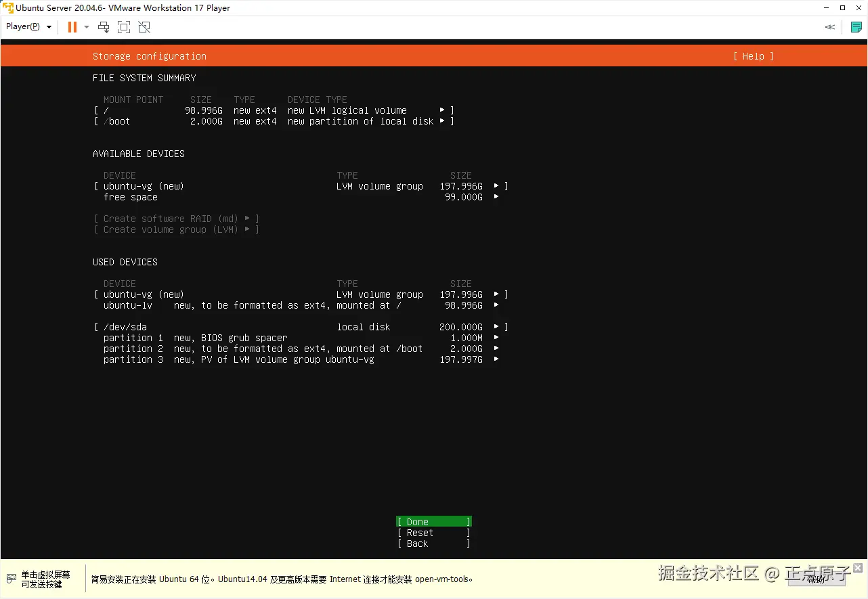The height and width of the screenshot is (599, 868).
Task: Click the VMware icon in the title bar
Action: 8,8
